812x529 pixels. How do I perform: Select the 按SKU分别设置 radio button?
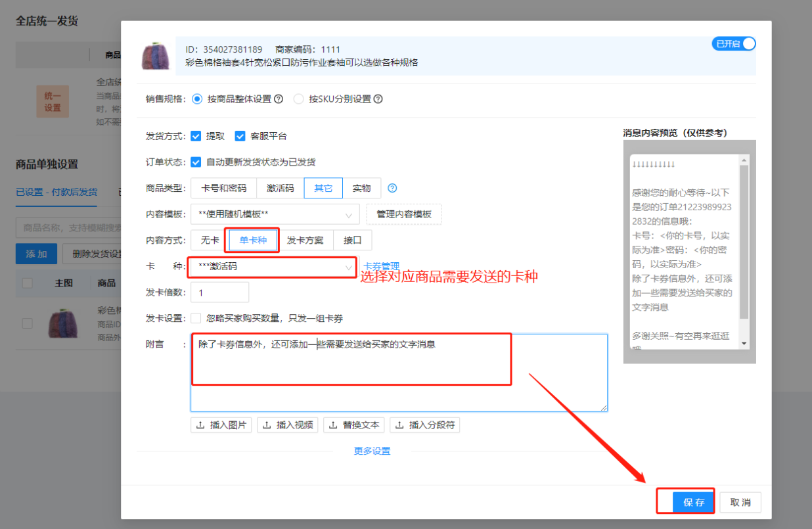coord(299,99)
